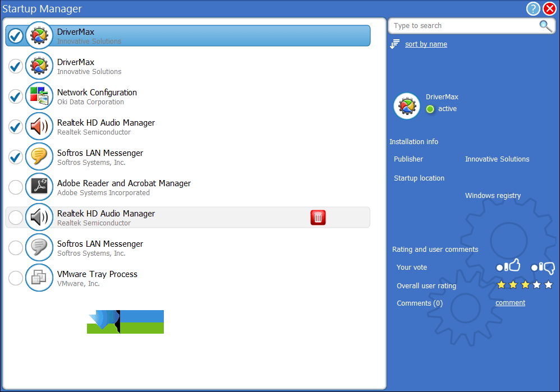Click the second DriverMax entry icon

pos(39,66)
